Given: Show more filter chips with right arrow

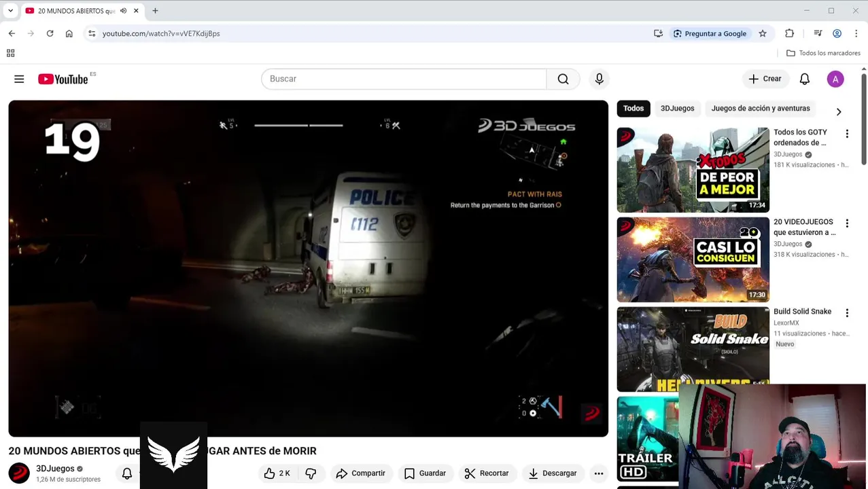Looking at the screenshot, I should tap(838, 112).
